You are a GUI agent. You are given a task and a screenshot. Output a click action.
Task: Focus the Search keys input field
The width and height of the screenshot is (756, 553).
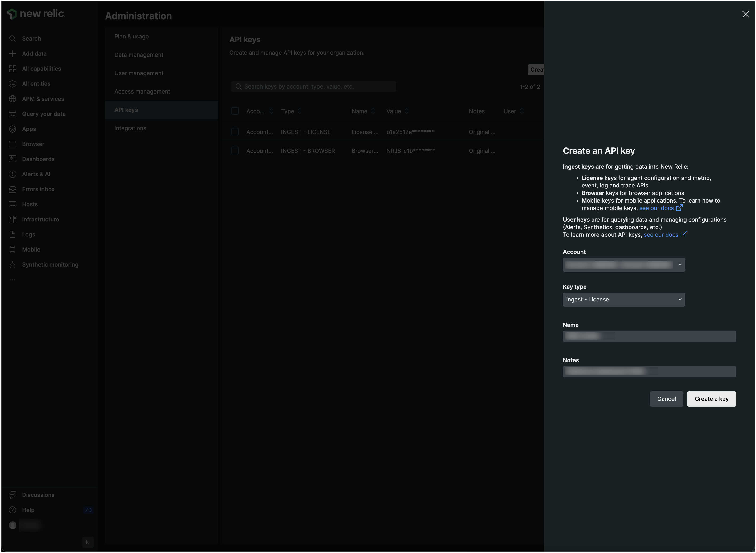313,87
